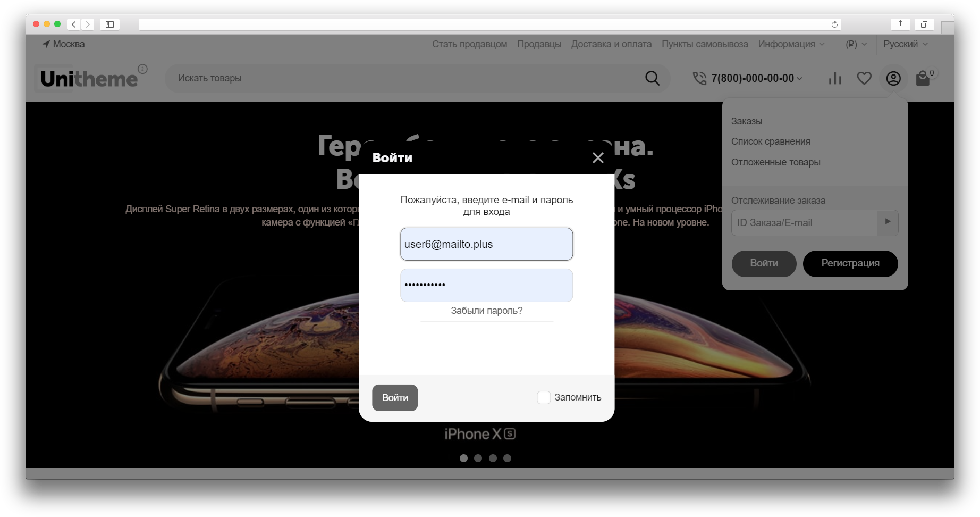Click the Москва location arrow icon
980x517 pixels.
pos(46,44)
